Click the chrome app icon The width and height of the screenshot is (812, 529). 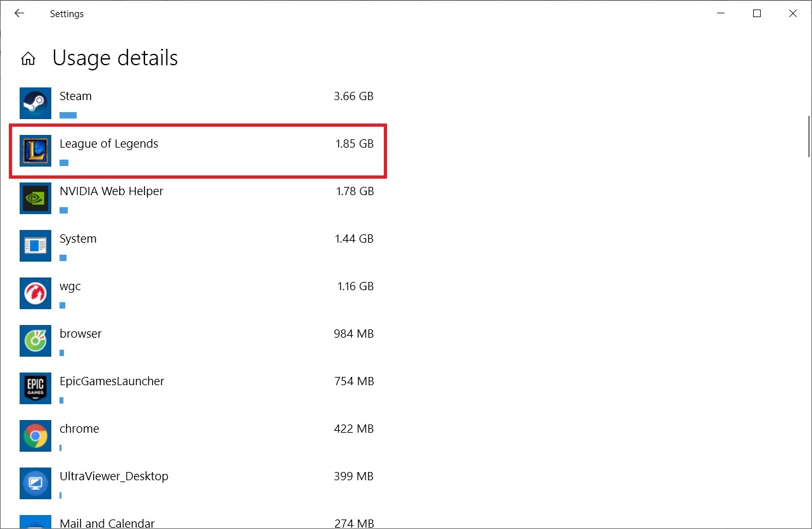(x=35, y=436)
